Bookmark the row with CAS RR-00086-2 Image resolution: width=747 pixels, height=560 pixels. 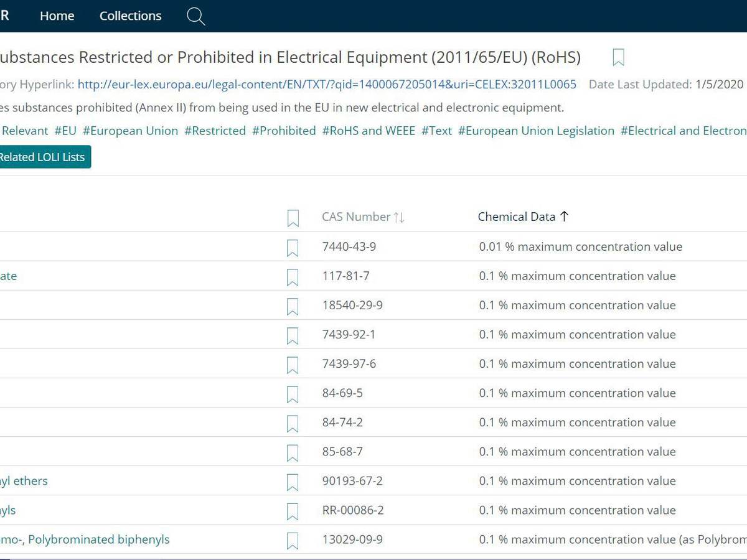tap(293, 511)
